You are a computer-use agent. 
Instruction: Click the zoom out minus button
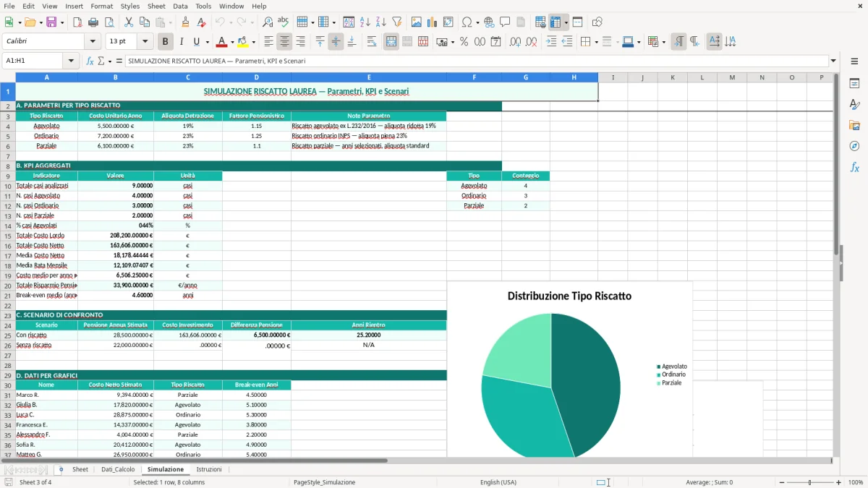point(783,482)
